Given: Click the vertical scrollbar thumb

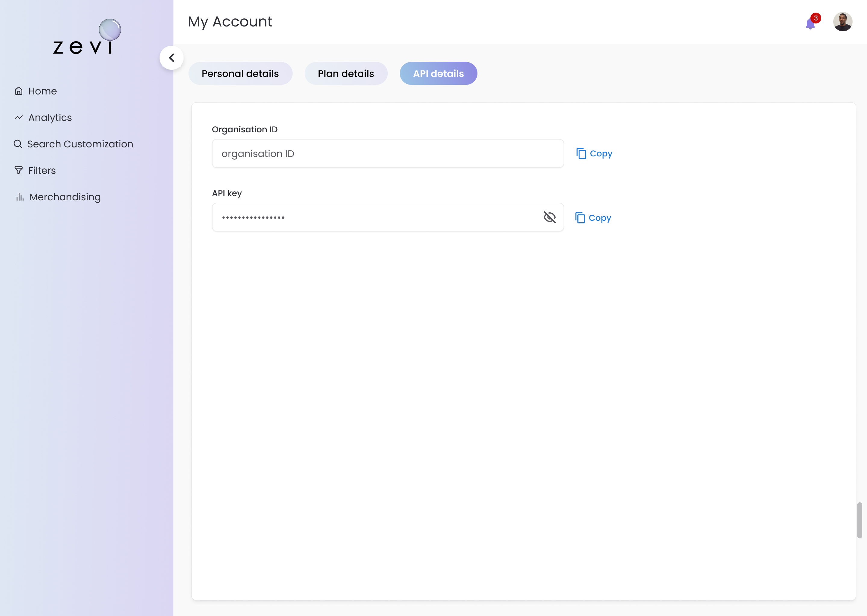Looking at the screenshot, I should point(859,520).
